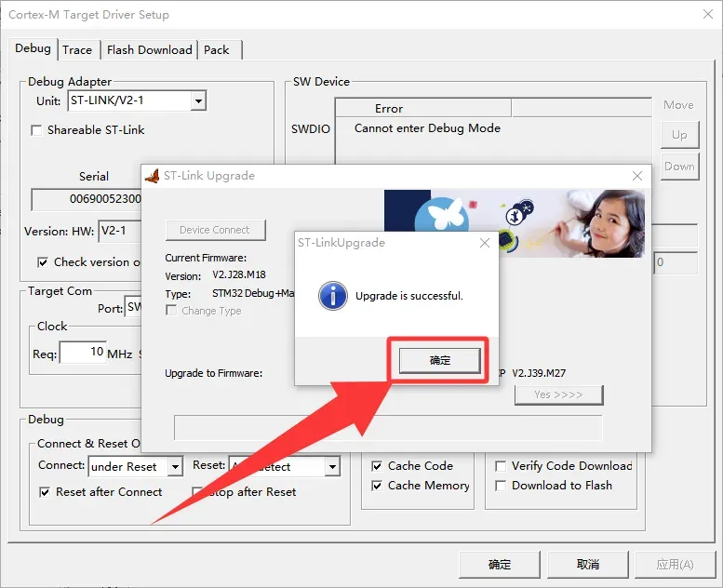
Task: Enable the Download to Flash checkbox
Action: point(502,486)
